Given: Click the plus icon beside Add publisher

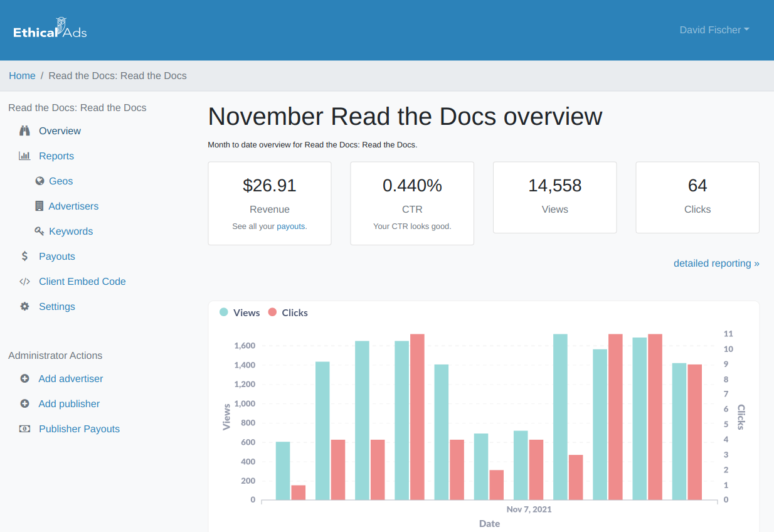Looking at the screenshot, I should point(24,404).
